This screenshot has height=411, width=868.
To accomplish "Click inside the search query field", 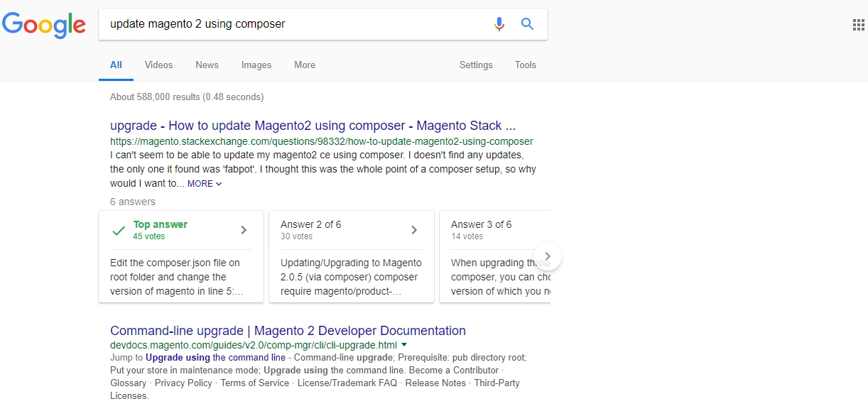I will click(x=295, y=24).
